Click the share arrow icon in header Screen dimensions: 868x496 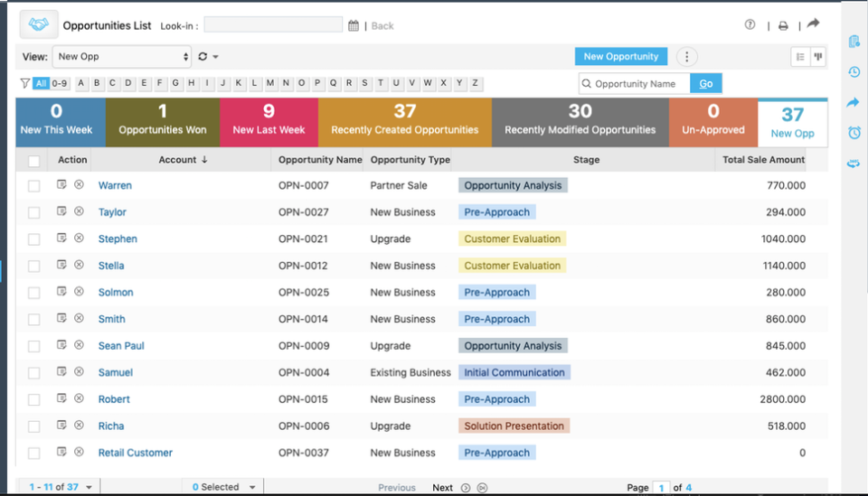(x=813, y=24)
